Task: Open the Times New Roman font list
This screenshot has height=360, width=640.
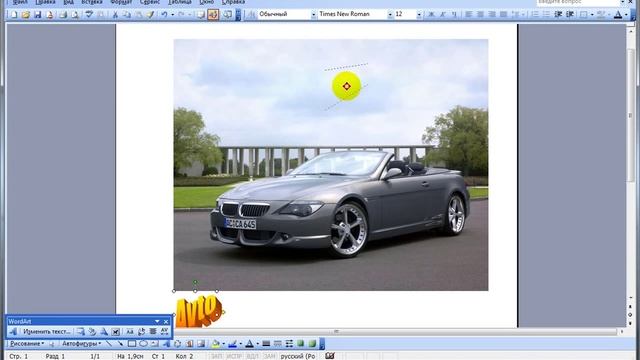Action: click(390, 15)
